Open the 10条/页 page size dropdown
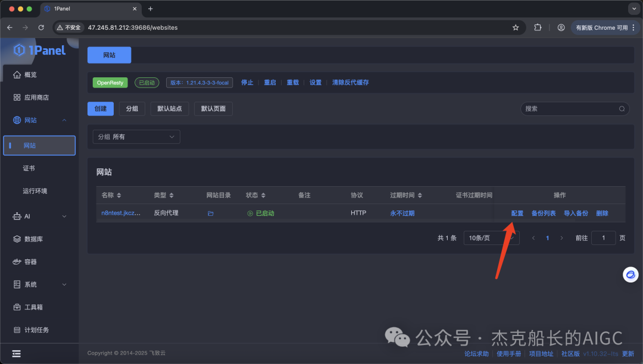643x364 pixels. [491, 238]
